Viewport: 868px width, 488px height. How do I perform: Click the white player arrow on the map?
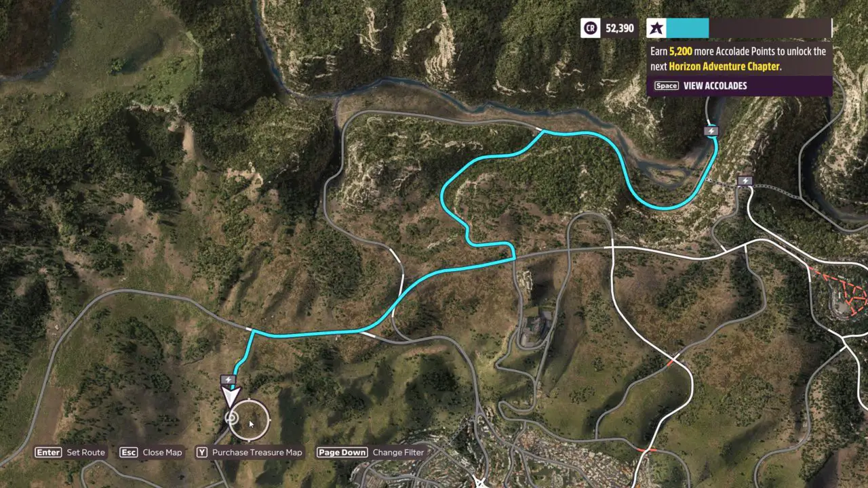pyautogui.click(x=231, y=397)
